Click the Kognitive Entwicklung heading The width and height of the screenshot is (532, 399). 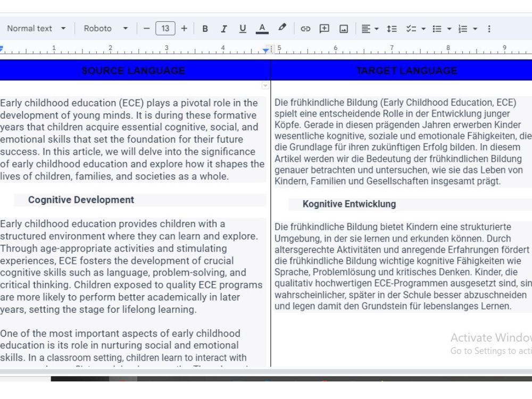(349, 204)
